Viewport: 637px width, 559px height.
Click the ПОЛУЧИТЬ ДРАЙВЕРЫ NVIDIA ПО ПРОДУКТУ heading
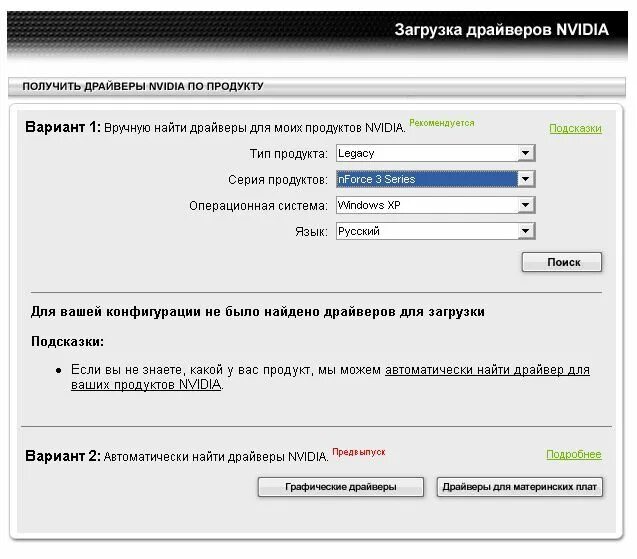(143, 86)
